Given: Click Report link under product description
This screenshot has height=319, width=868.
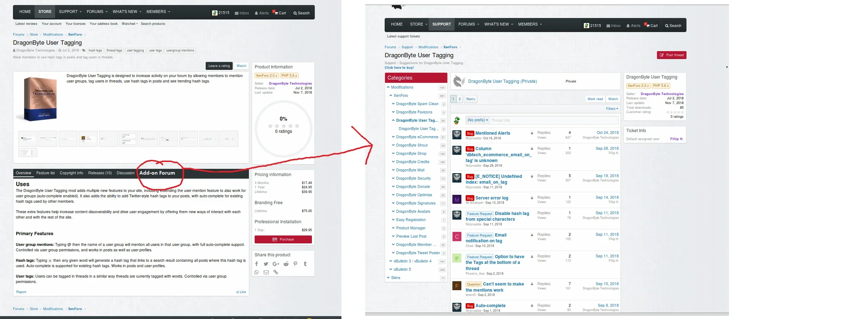Looking at the screenshot, I should pos(21,292).
